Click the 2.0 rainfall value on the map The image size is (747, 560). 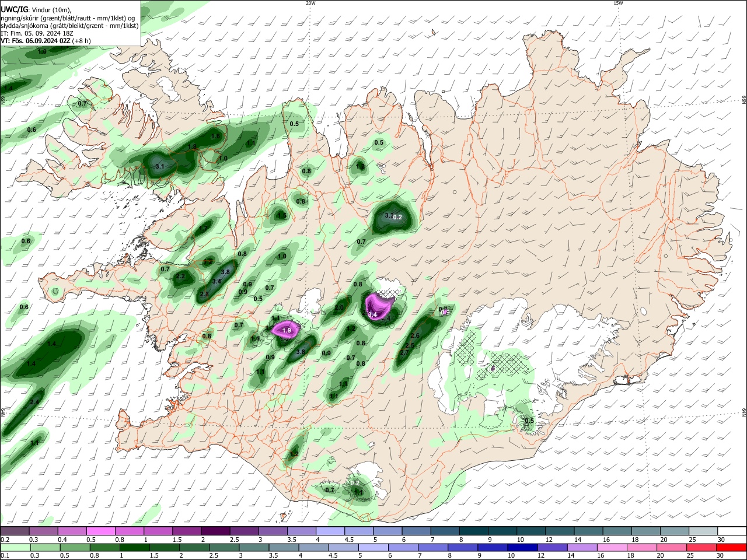point(339,307)
